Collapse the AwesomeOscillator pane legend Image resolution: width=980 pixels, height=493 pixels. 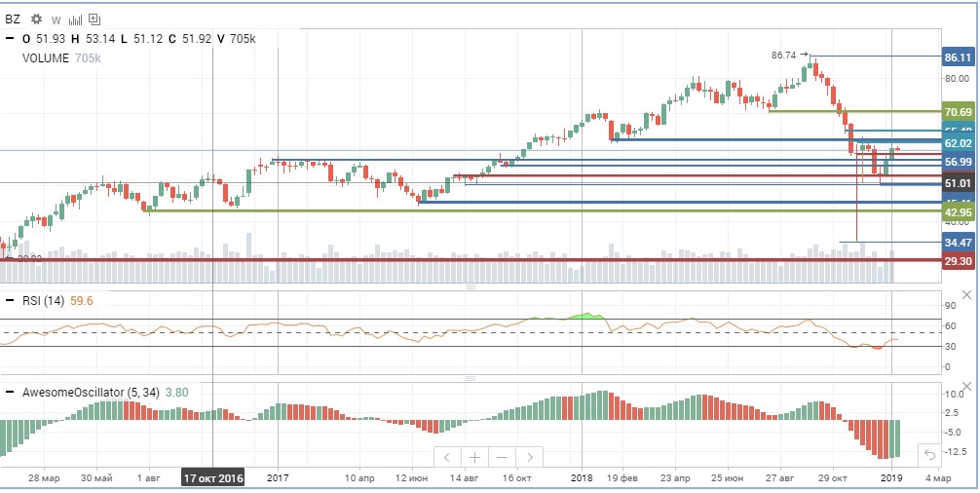9,393
